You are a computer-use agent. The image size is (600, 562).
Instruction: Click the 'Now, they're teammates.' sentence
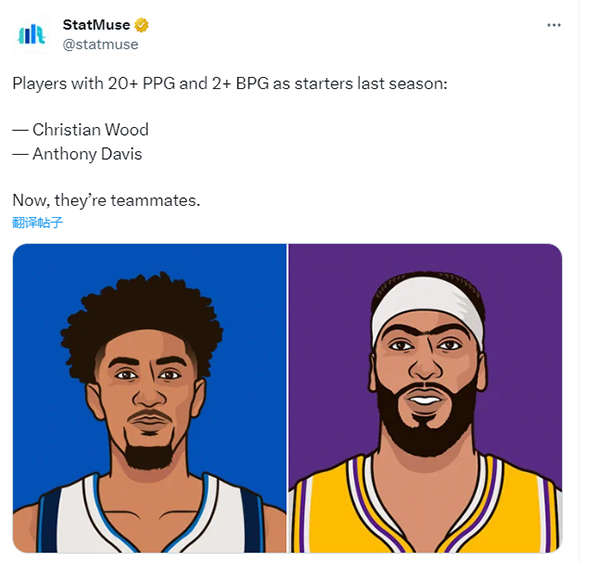click(x=106, y=200)
